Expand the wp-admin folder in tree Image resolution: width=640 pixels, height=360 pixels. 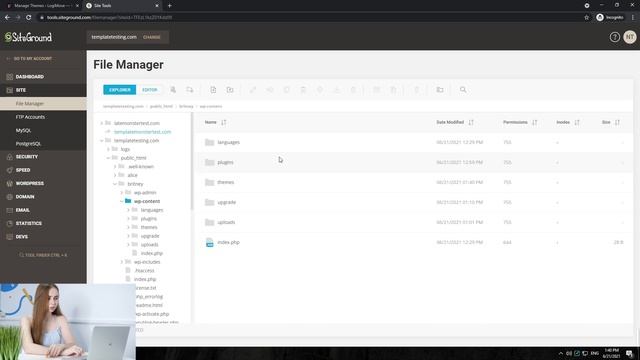(x=122, y=193)
